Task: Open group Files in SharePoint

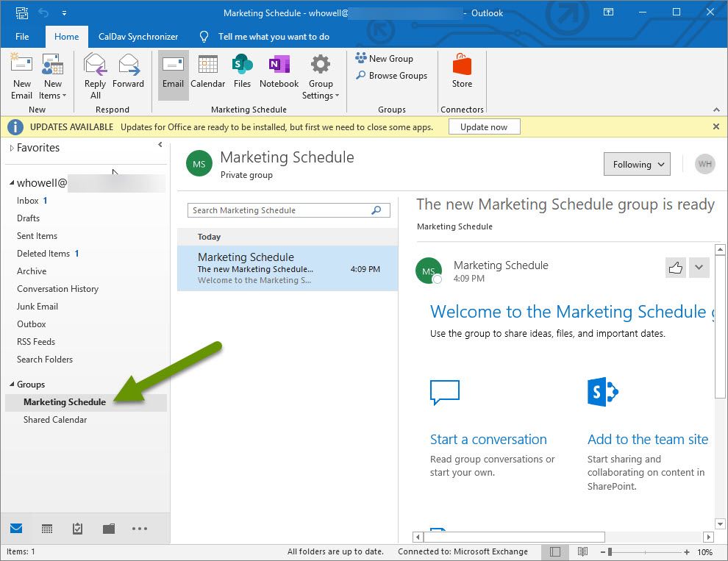Action: (242, 73)
